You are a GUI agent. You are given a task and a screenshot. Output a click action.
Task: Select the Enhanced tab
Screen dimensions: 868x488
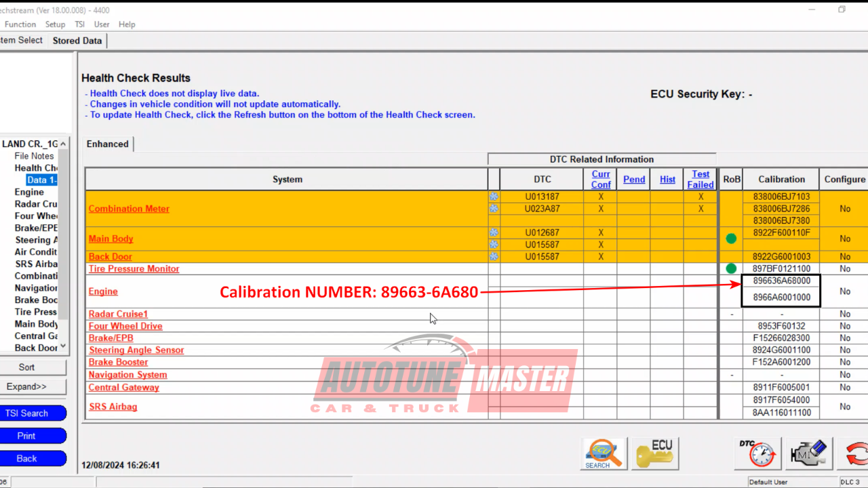[x=107, y=144]
